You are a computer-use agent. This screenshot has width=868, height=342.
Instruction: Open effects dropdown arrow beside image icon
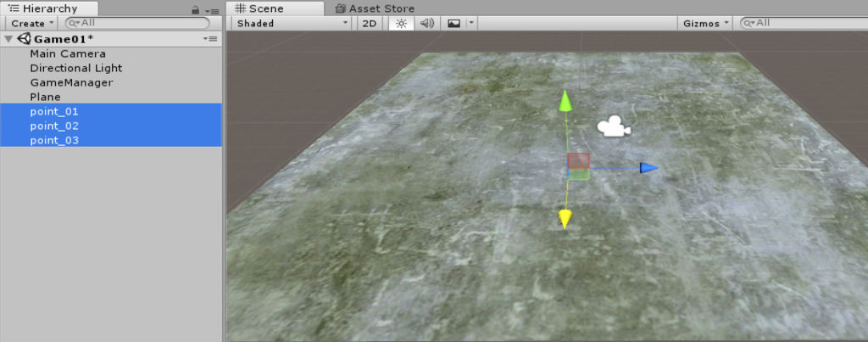(471, 23)
